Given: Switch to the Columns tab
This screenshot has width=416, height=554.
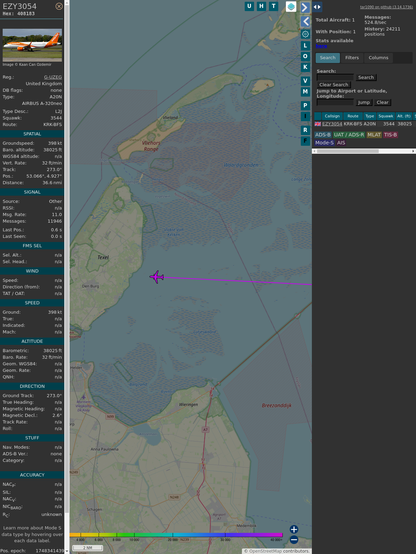Looking at the screenshot, I should point(378,58).
